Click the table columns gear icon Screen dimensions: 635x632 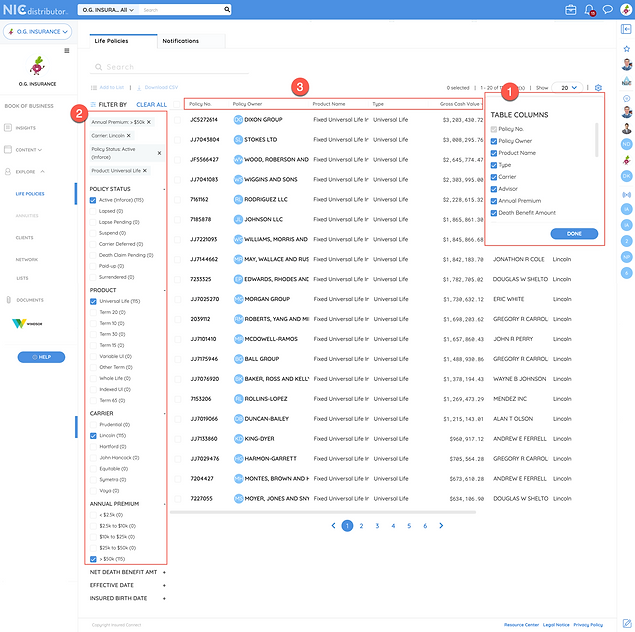click(598, 88)
